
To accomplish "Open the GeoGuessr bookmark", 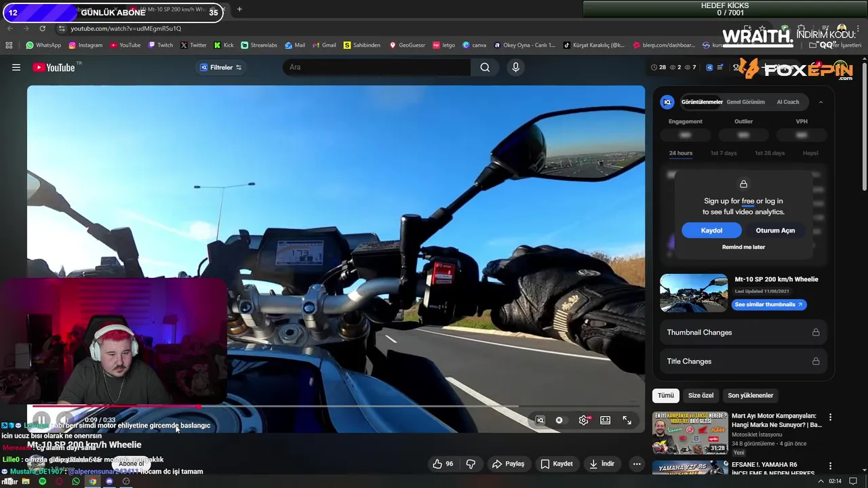I will pos(407,45).
